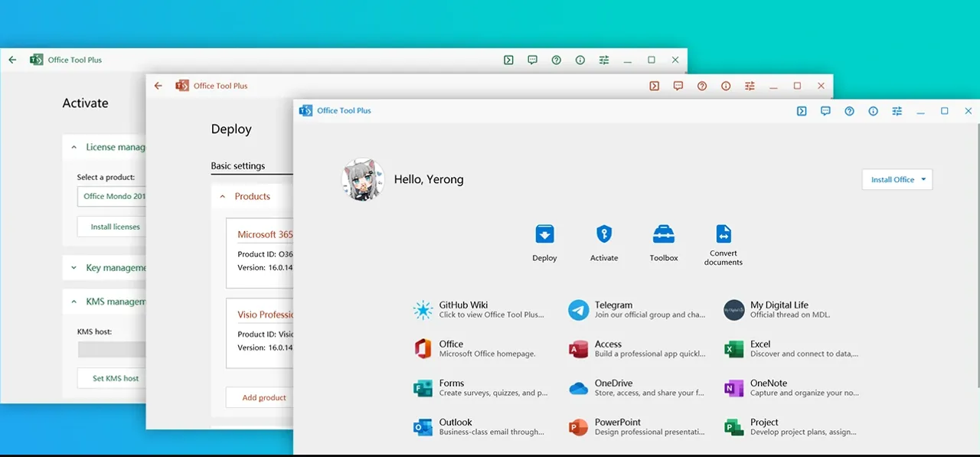Click the Activate page heading
This screenshot has height=457, width=980.
(85, 103)
